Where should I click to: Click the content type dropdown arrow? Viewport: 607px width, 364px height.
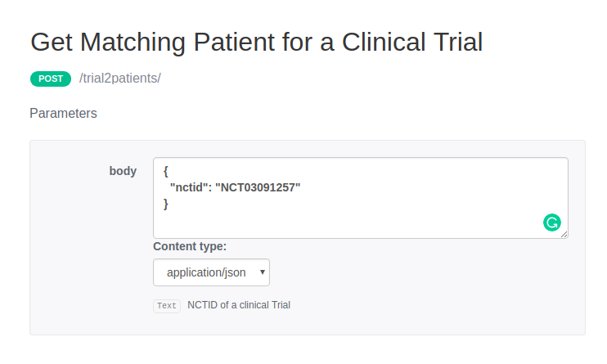pos(262,272)
